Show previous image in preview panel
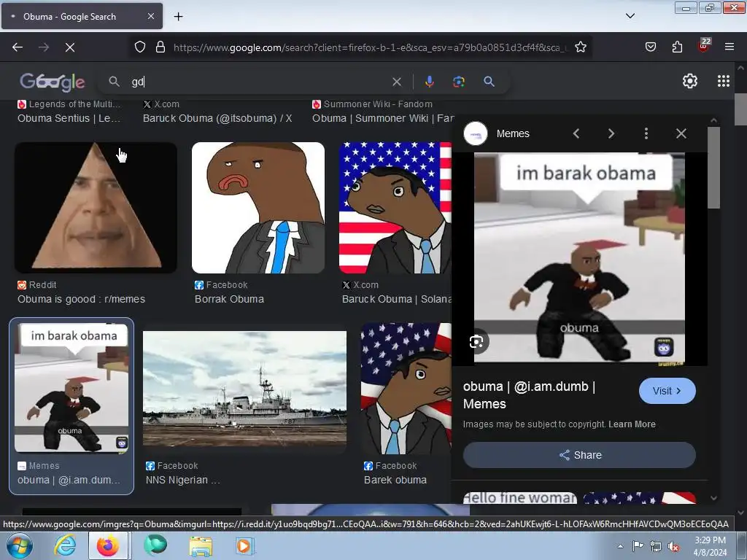The height and width of the screenshot is (560, 747). 576,134
